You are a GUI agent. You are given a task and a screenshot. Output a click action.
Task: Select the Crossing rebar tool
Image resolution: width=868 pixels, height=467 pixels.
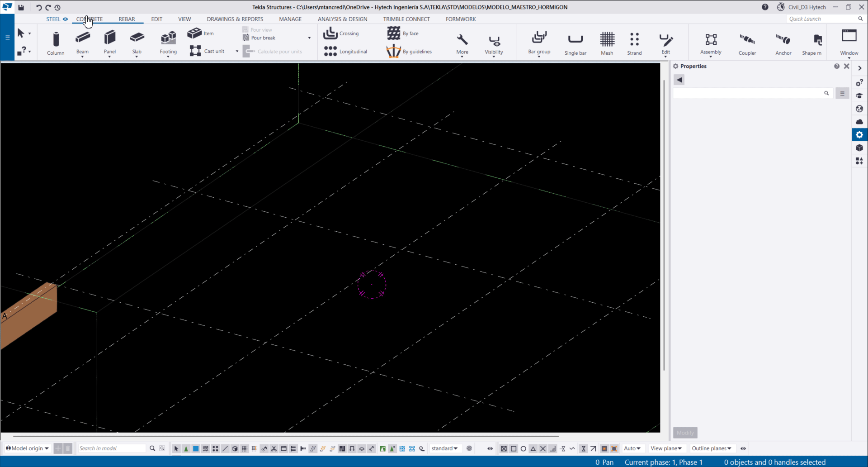(x=341, y=33)
